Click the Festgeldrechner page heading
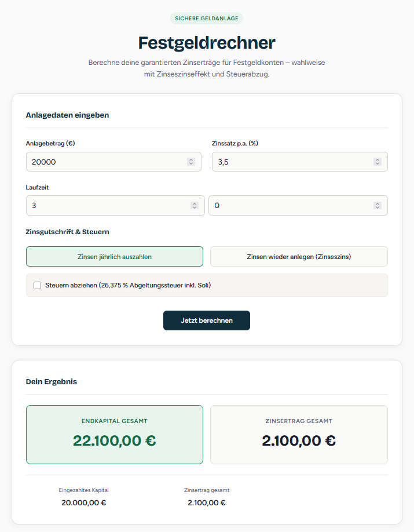Screen dimensions: 414x532 pyautogui.click(x=207, y=42)
